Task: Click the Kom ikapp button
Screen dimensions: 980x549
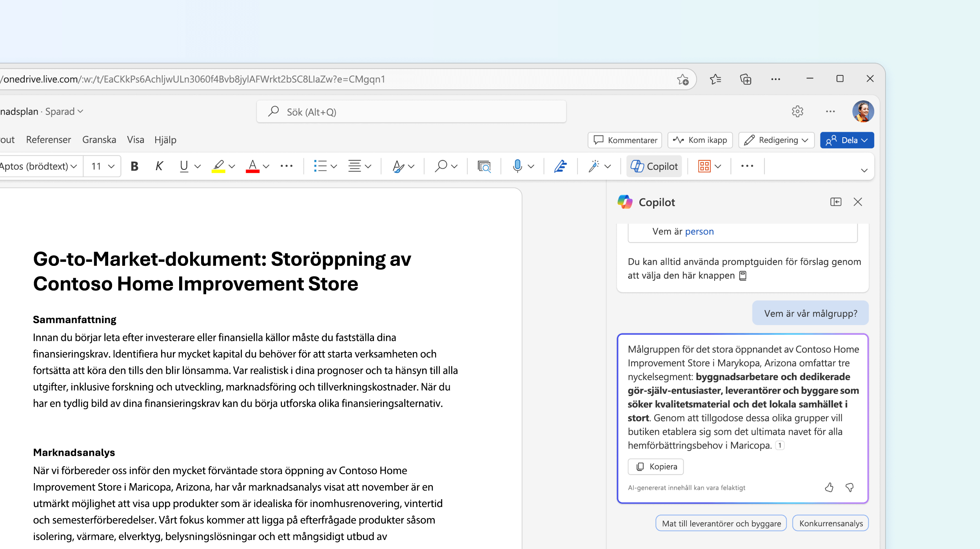Action: (700, 140)
